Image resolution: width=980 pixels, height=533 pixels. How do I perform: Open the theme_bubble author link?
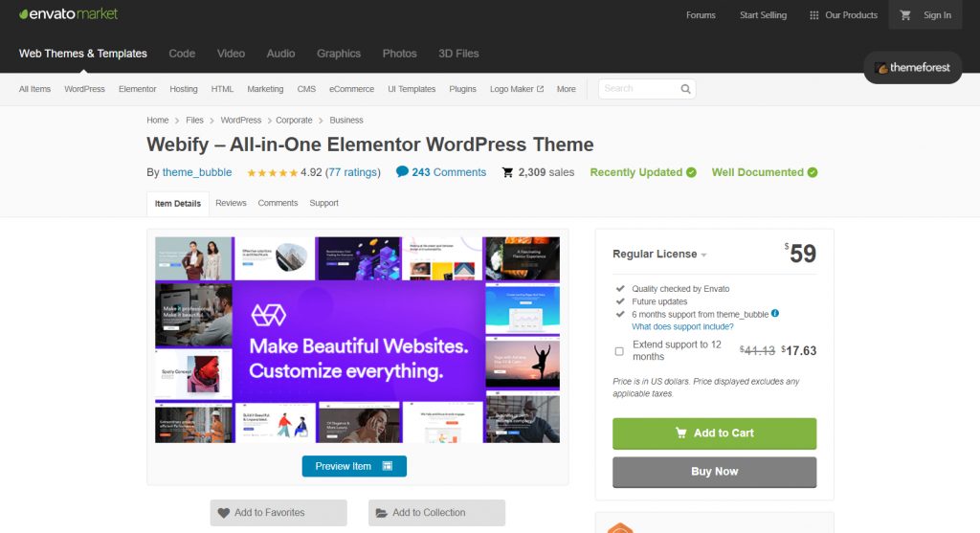click(197, 172)
